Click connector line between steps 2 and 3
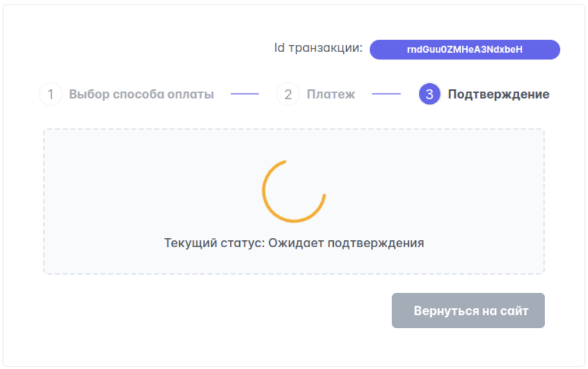This screenshot has width=588, height=369. [x=387, y=94]
